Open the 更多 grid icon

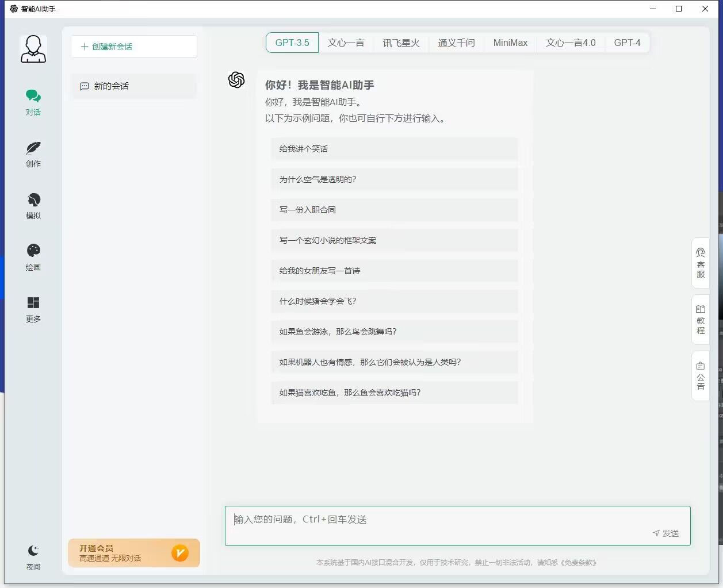point(33,303)
